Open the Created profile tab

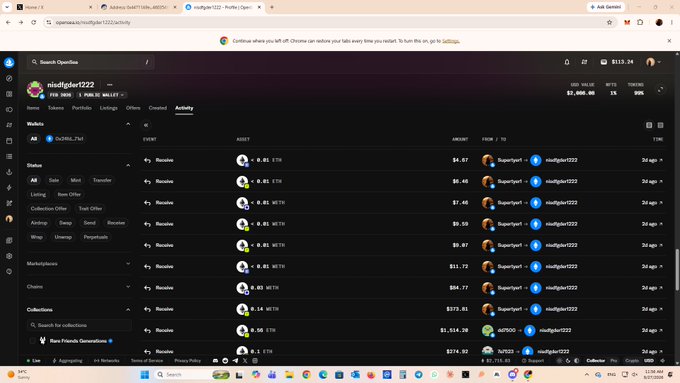click(x=157, y=108)
